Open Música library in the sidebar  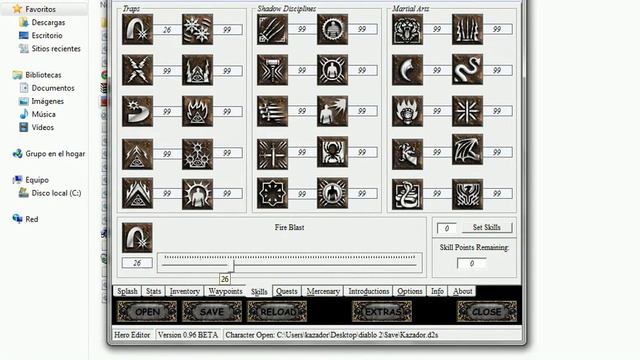tap(43, 114)
